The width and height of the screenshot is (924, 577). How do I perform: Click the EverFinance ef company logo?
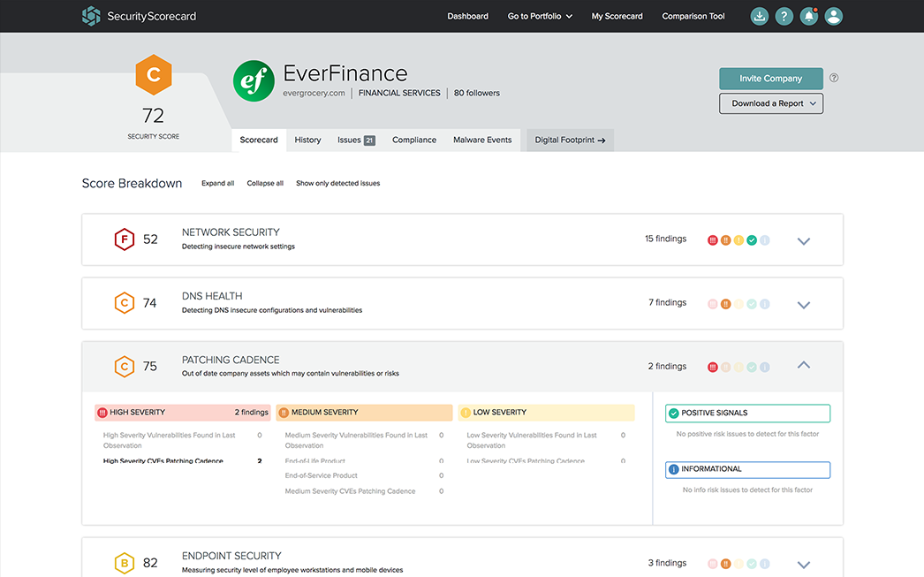pyautogui.click(x=254, y=80)
